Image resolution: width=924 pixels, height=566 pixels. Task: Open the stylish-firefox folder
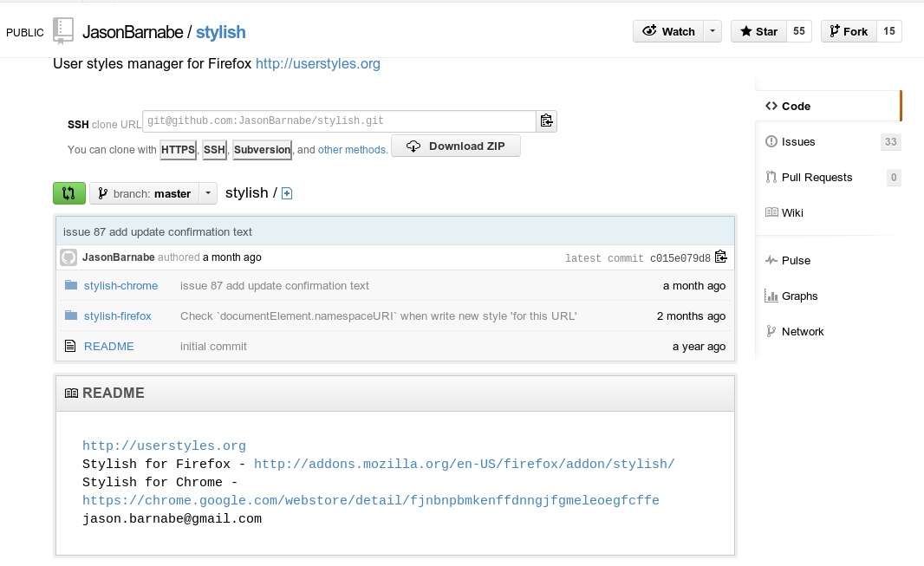point(117,316)
